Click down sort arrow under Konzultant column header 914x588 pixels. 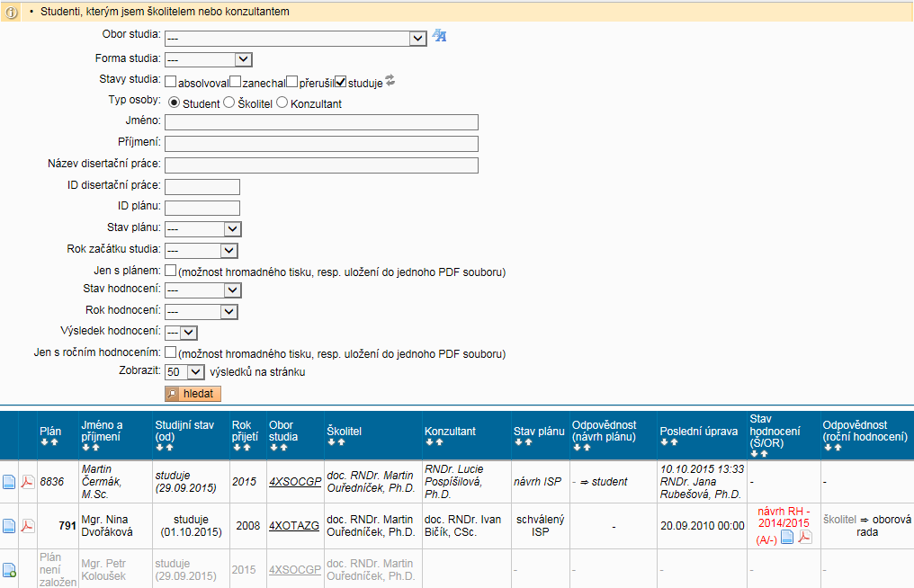point(430,442)
